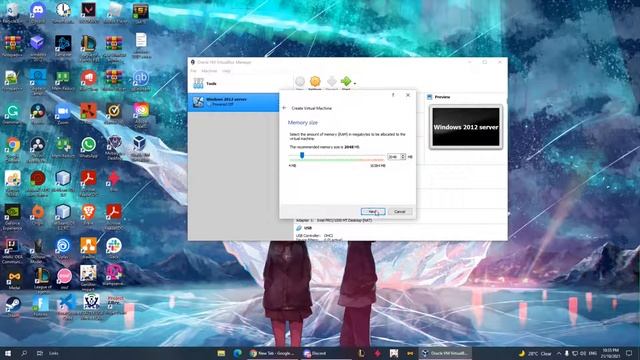This screenshot has height=360, width=640.
Task: Go back using the wizard back arrow
Action: click(x=284, y=108)
